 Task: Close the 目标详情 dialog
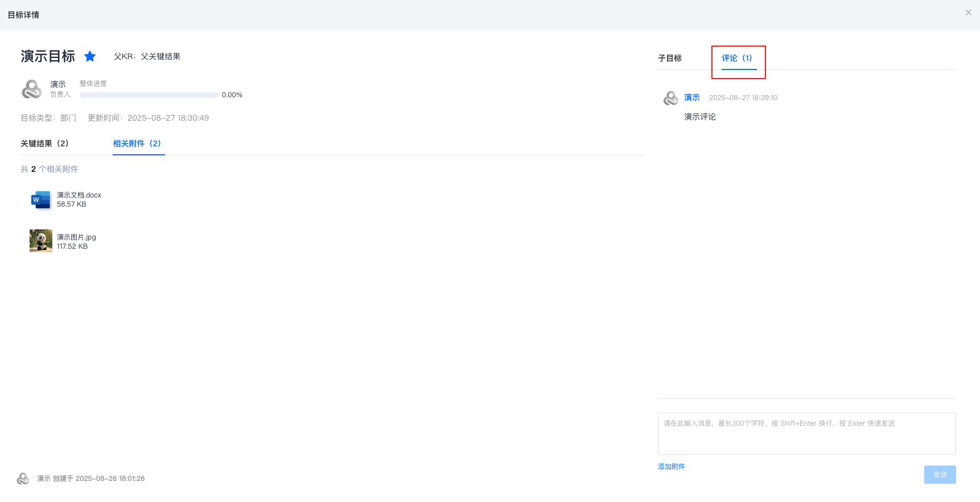pos(969,13)
